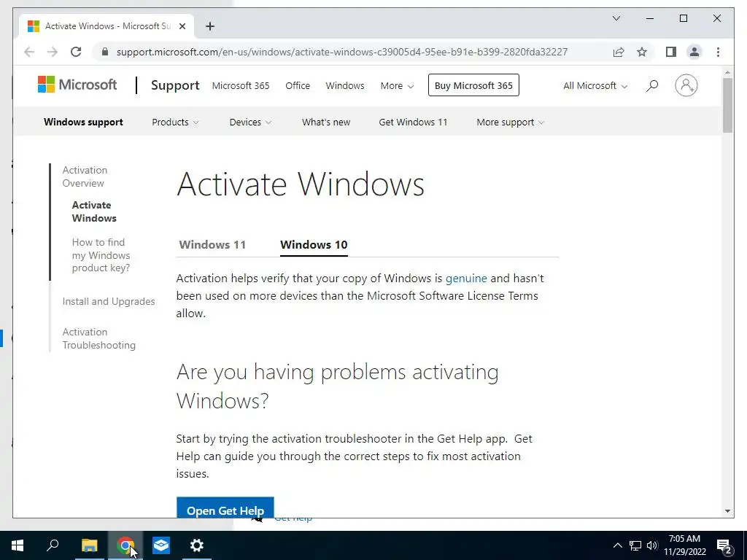747x560 pixels.
Task: Open Activation Overview in sidebar
Action: point(85,176)
